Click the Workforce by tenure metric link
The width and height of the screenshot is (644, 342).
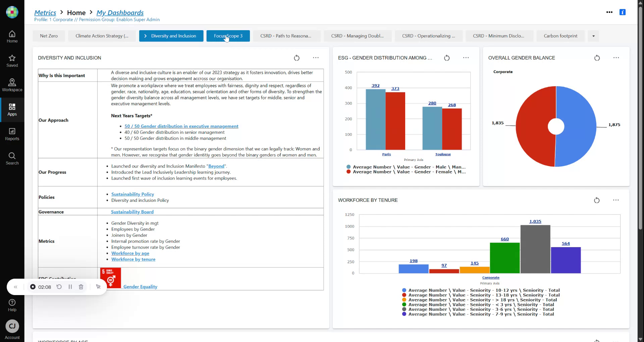tap(133, 260)
